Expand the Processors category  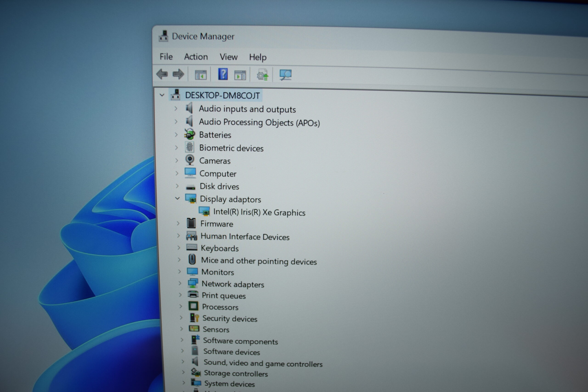click(x=181, y=306)
